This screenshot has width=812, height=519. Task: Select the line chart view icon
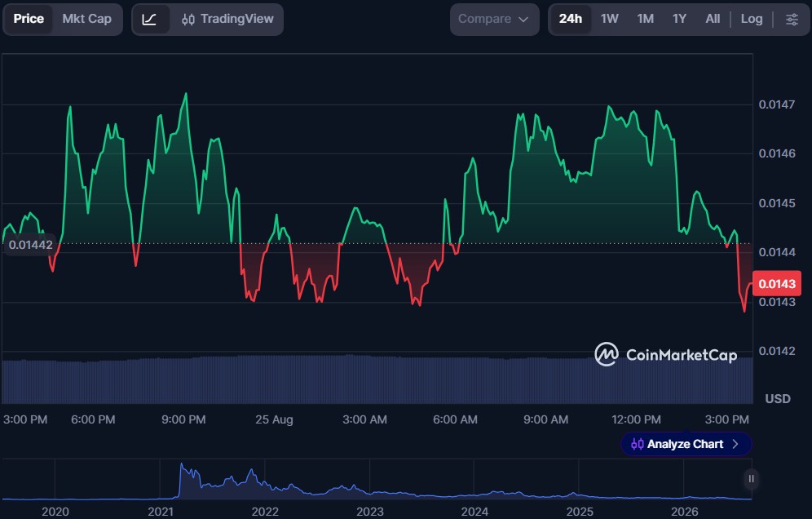150,20
